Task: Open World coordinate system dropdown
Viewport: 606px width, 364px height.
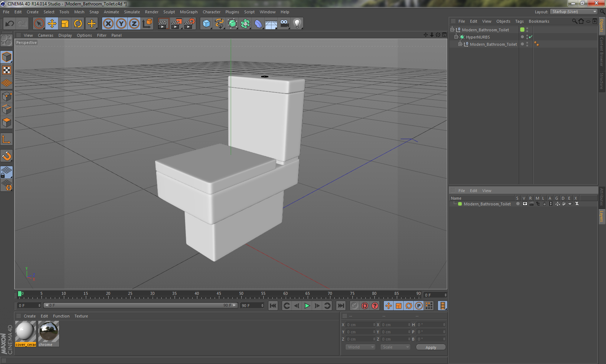Action: click(x=360, y=347)
